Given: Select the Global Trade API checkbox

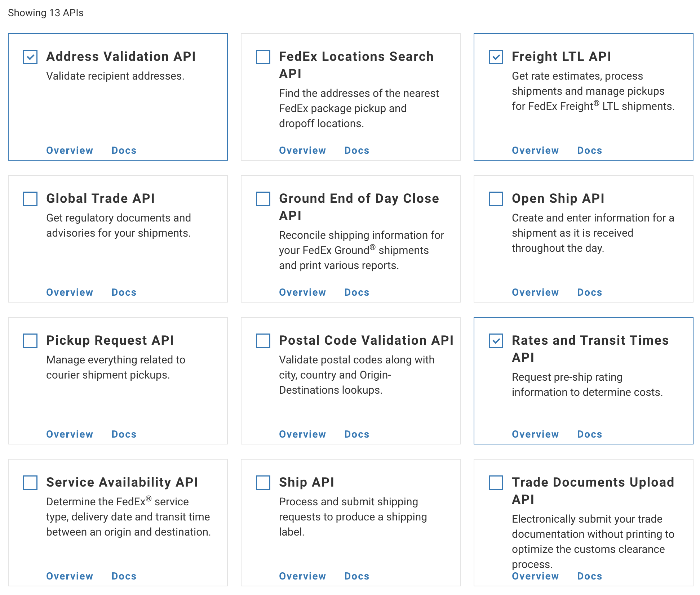Looking at the screenshot, I should pyautogui.click(x=30, y=199).
